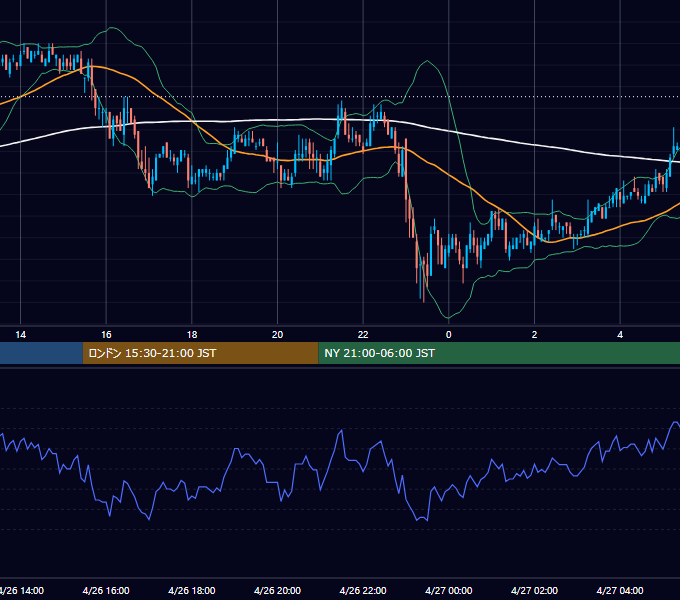Image resolution: width=680 pixels, height=600 pixels.
Task: Click the 2 hour label on price chart axis
Action: coord(534,335)
